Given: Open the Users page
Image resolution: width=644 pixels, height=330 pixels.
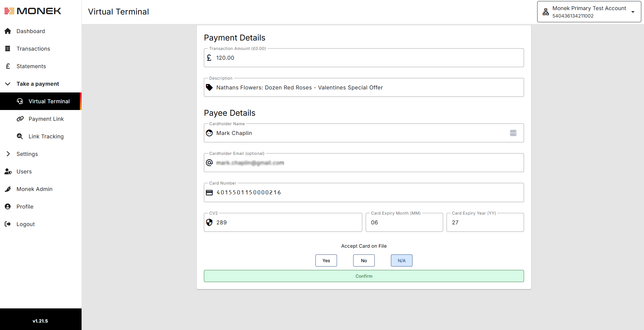Looking at the screenshot, I should (x=41, y=171).
